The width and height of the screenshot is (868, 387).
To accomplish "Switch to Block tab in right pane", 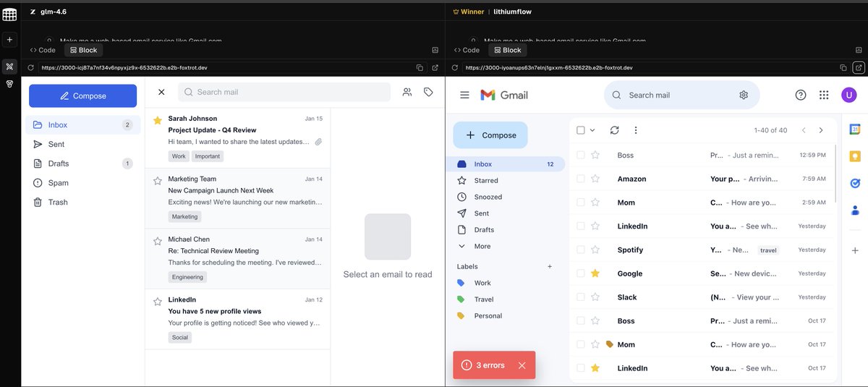I will [x=506, y=50].
